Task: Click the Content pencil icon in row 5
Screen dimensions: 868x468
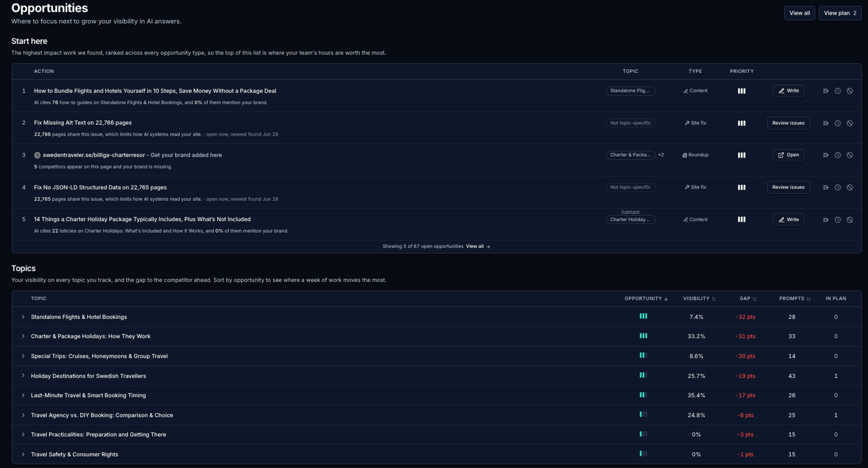Action: pyautogui.click(x=686, y=220)
